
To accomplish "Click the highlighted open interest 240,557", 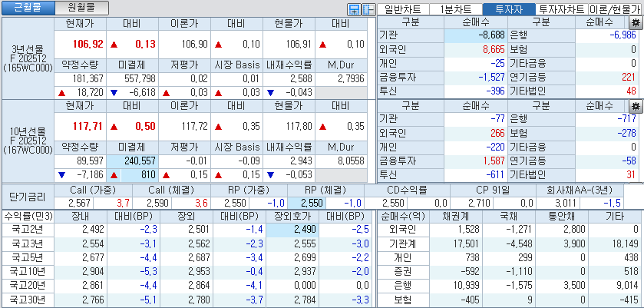I will click(x=140, y=161).
